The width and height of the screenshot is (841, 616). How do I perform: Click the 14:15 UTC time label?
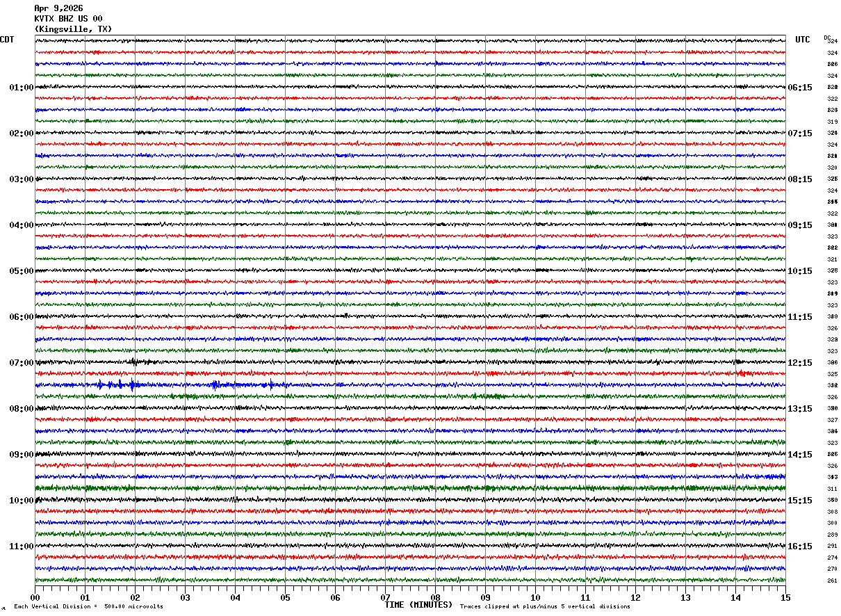point(800,455)
